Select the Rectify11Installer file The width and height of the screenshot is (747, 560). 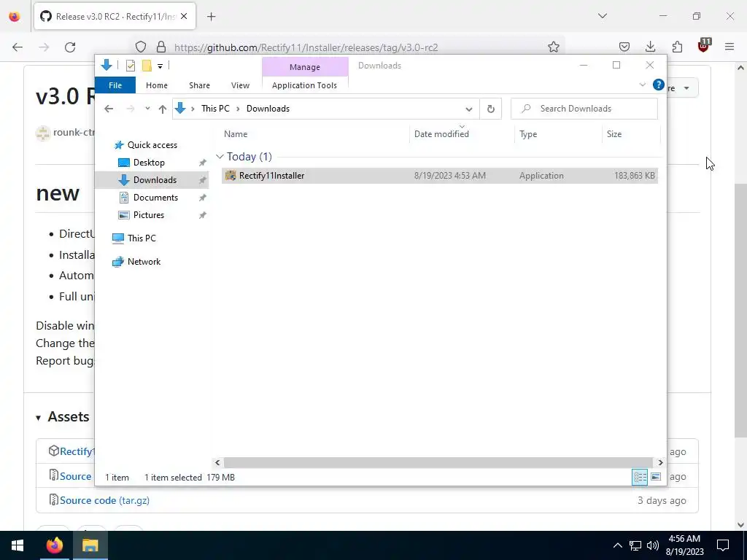(439, 176)
